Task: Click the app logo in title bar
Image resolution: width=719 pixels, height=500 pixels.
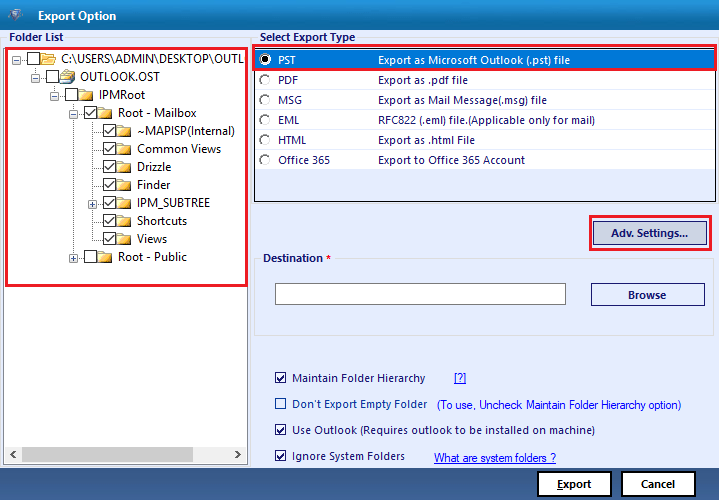Action: tap(16, 15)
